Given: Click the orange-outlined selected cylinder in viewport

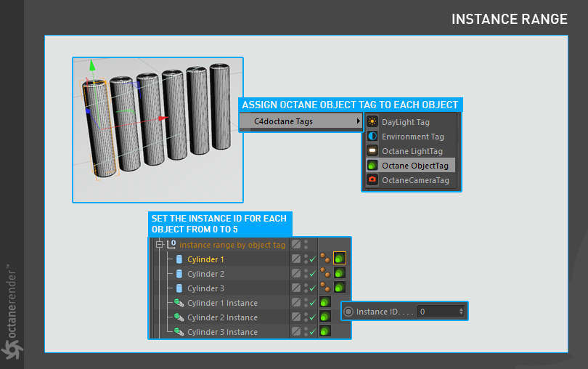Looking at the screenshot, I should click(99, 129).
